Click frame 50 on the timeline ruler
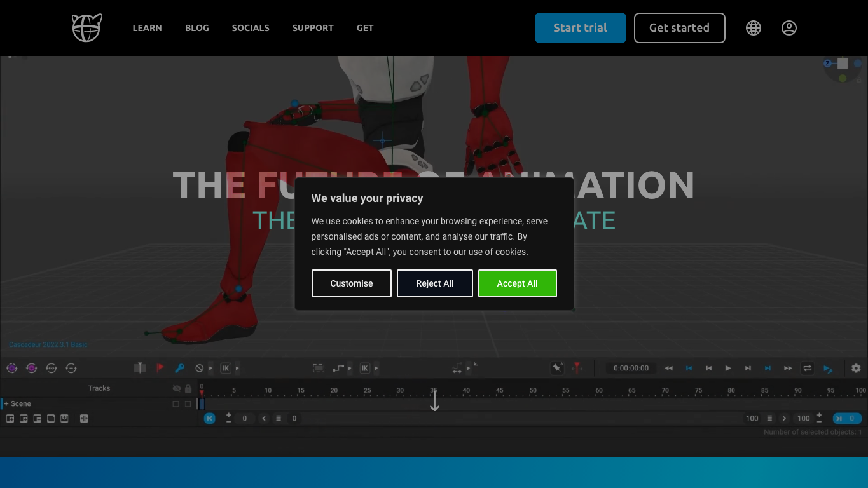Screen dimensions: 868x488 (533, 390)
